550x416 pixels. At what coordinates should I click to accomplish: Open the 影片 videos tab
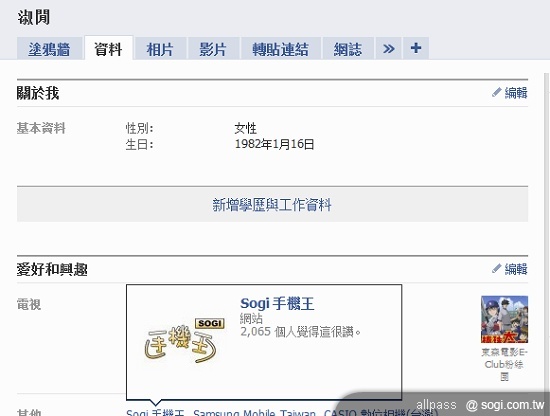coord(213,48)
